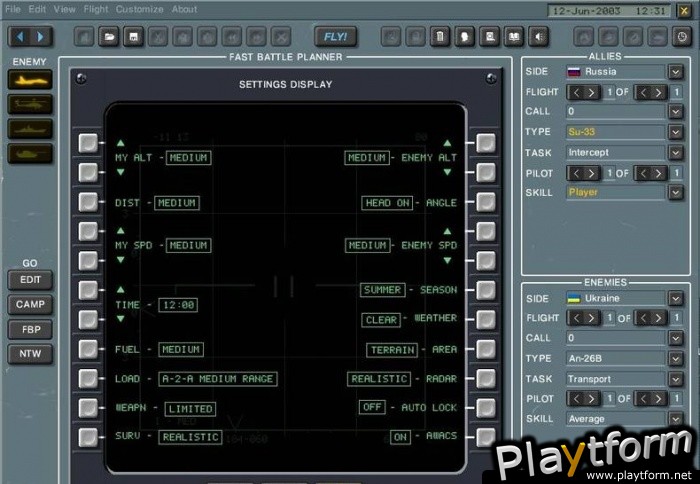Cycle WEATHER with its side button

point(486,320)
